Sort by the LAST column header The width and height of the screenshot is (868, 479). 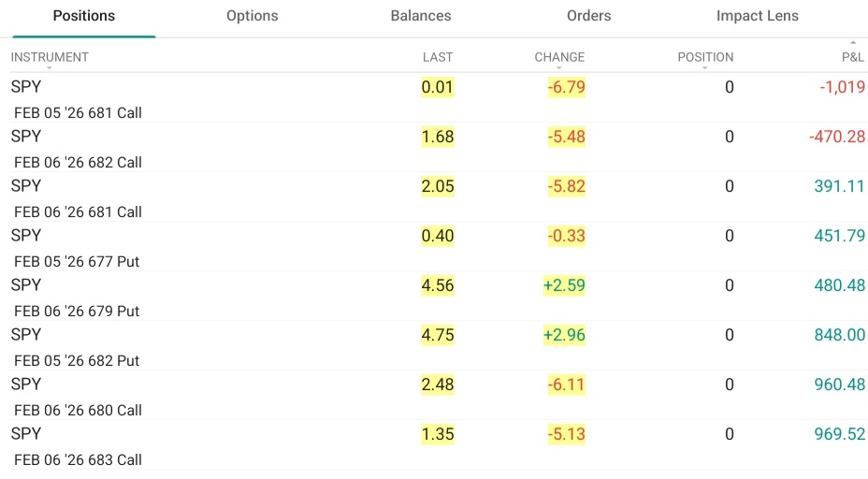coord(438,57)
